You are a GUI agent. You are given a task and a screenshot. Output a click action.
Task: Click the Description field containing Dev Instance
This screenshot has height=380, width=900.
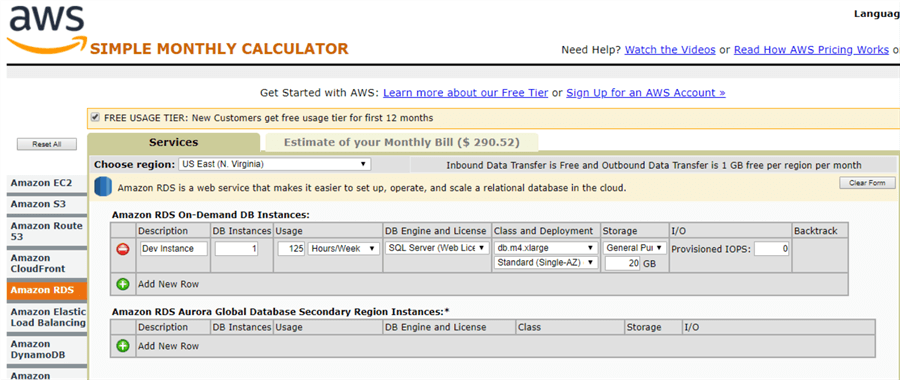[x=173, y=249]
